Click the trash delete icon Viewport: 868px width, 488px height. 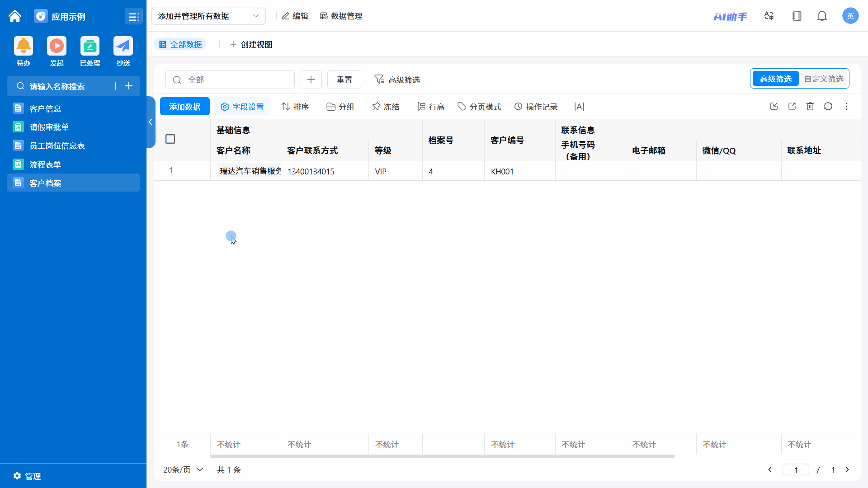tap(810, 106)
